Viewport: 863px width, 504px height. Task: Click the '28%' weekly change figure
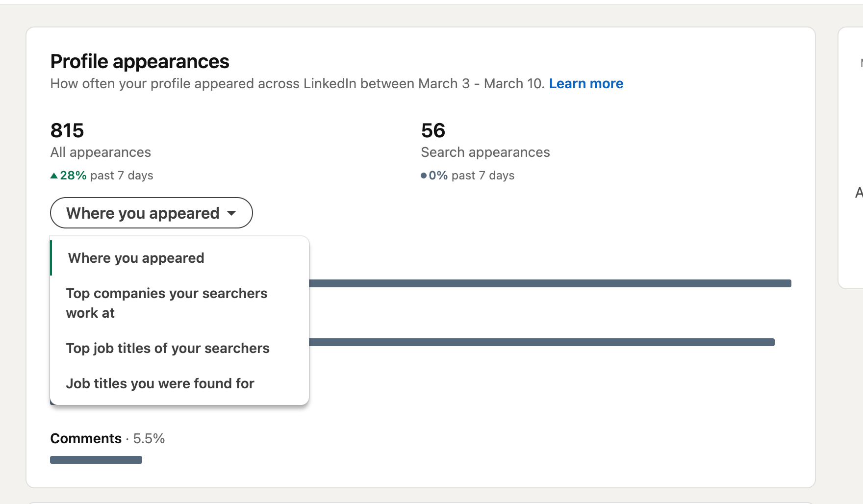pyautogui.click(x=73, y=176)
